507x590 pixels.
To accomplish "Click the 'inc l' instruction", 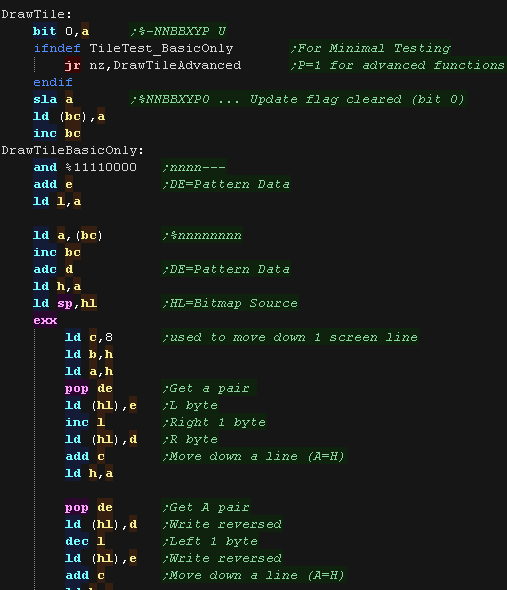I will tap(85, 422).
